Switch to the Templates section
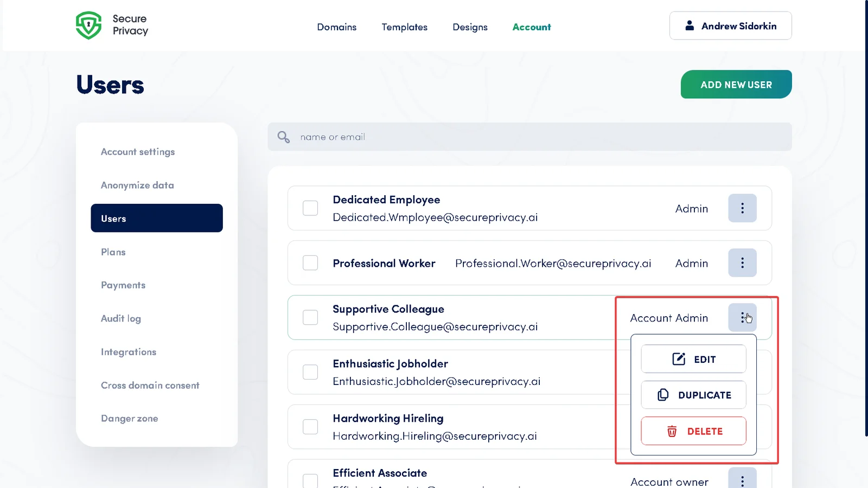 point(404,27)
